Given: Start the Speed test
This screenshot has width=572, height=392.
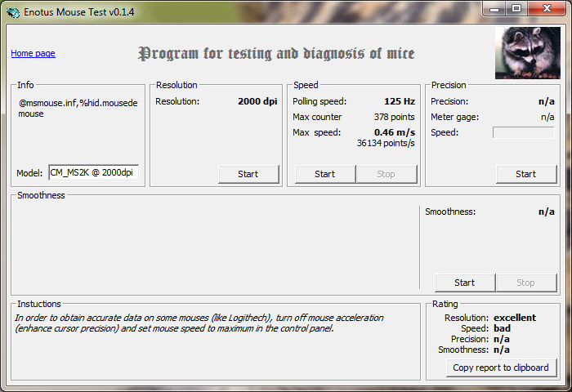Looking at the screenshot, I should click(x=325, y=174).
